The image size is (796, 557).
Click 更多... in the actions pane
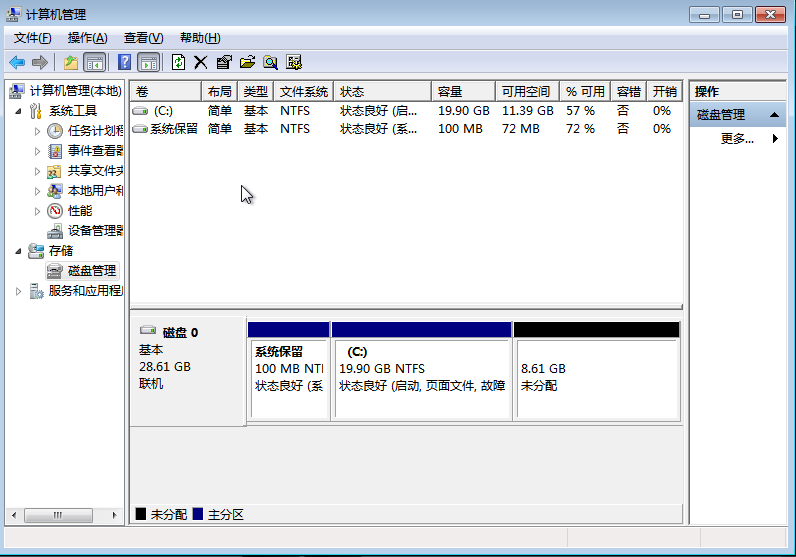pos(737,139)
